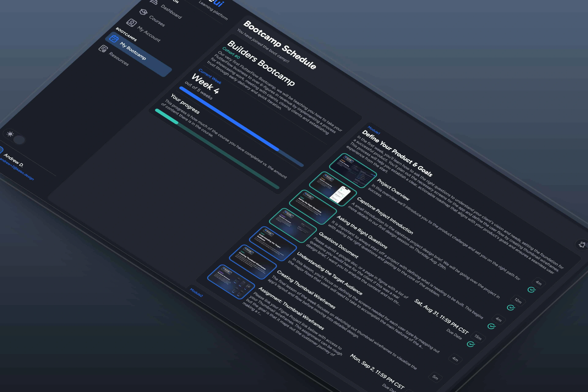588x392 pixels.
Task: Open Courses in the sidebar
Action: tap(157, 21)
